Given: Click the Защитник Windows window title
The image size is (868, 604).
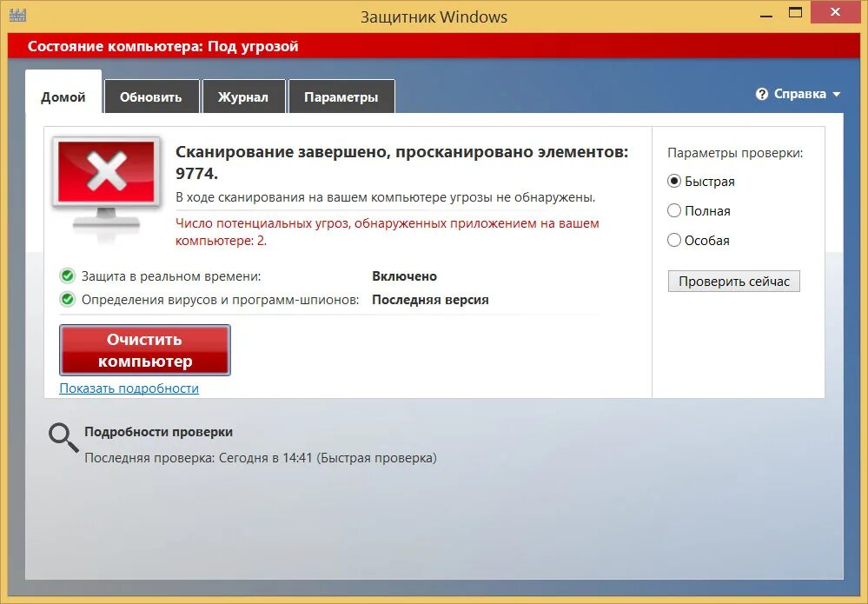Looking at the screenshot, I should (x=434, y=17).
